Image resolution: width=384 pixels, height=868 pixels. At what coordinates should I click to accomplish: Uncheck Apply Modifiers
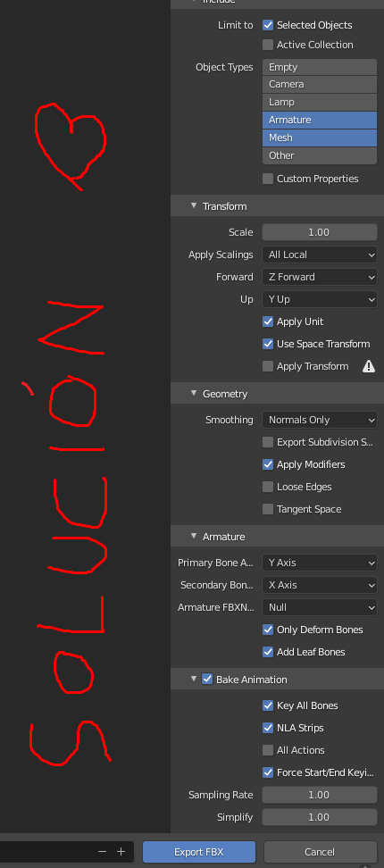(x=268, y=464)
